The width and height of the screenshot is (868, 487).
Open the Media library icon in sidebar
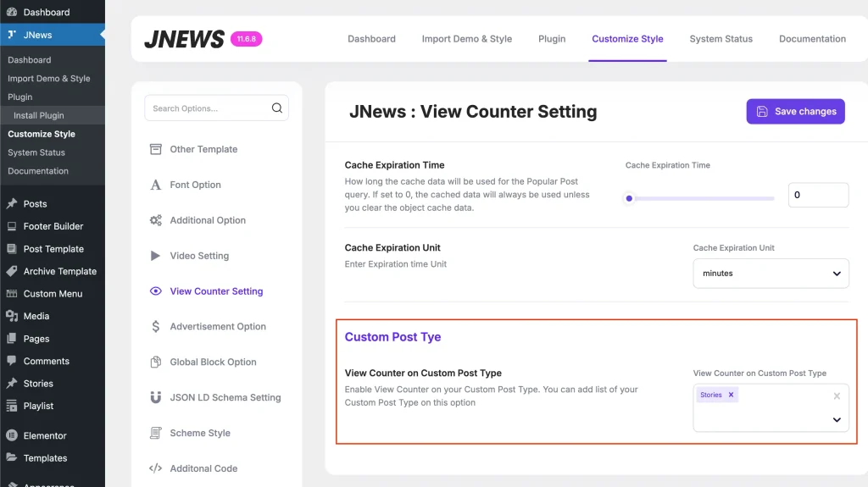12,316
